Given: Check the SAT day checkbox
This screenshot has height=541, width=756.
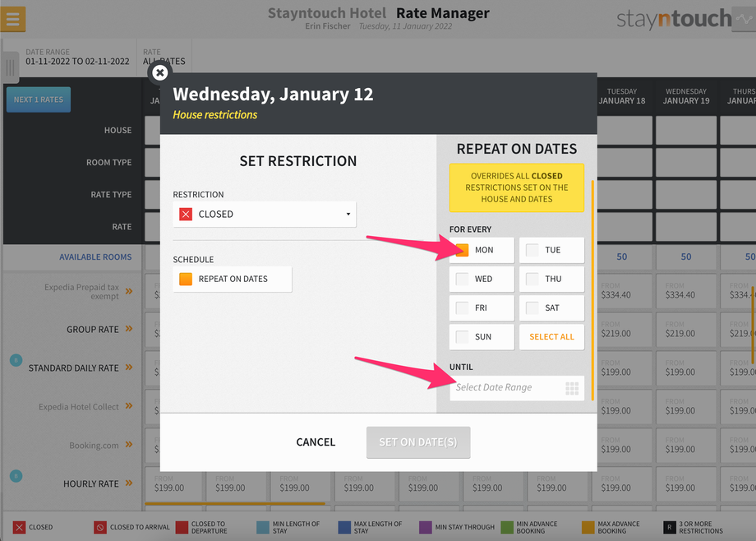Looking at the screenshot, I should coord(532,307).
